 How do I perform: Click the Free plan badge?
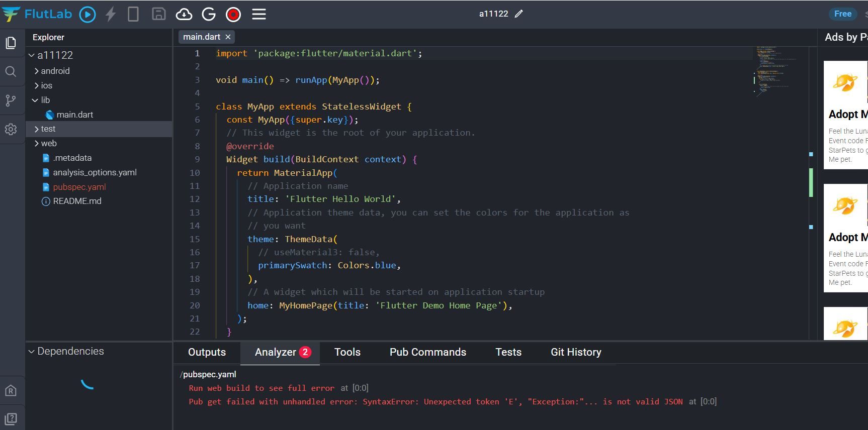point(842,14)
